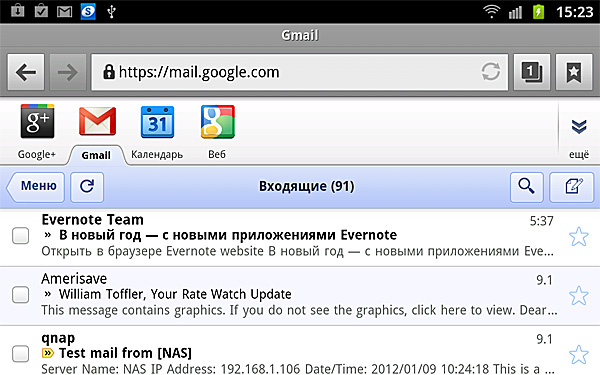Open the Веб search app icon
600x375 pixels.
(218, 122)
